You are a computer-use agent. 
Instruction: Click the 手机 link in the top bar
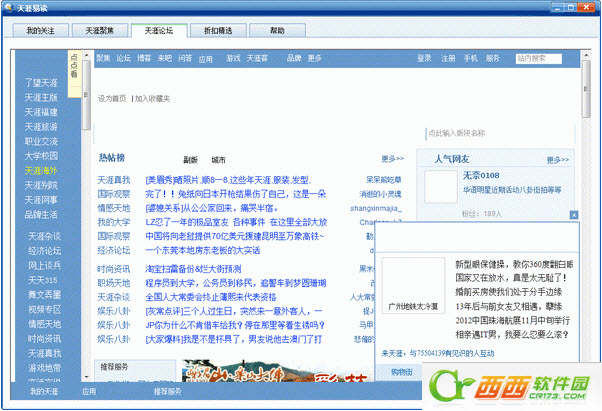click(471, 58)
